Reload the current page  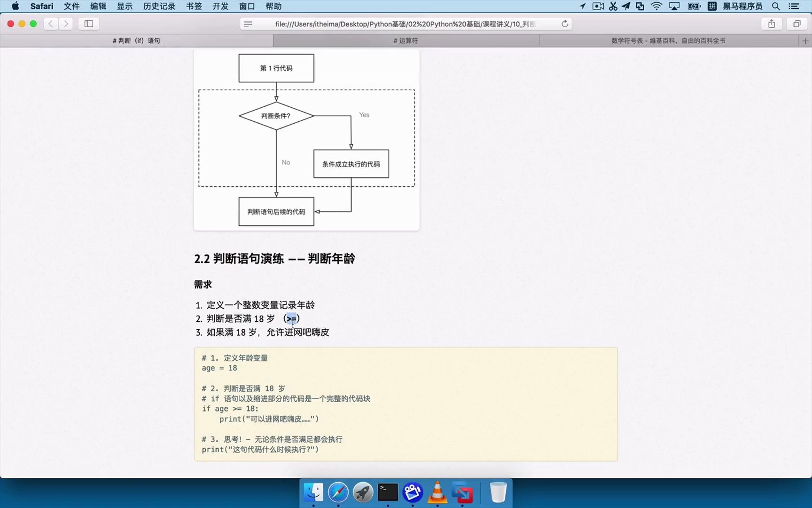click(x=564, y=24)
